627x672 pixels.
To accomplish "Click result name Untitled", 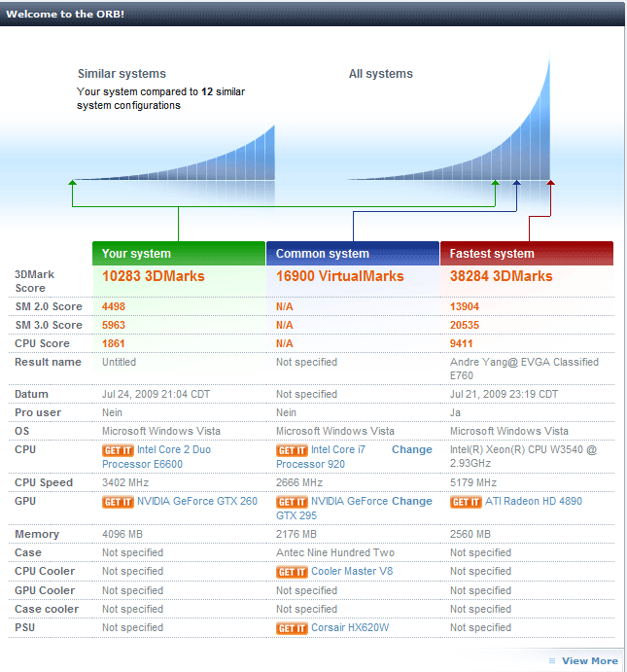I will 119,362.
